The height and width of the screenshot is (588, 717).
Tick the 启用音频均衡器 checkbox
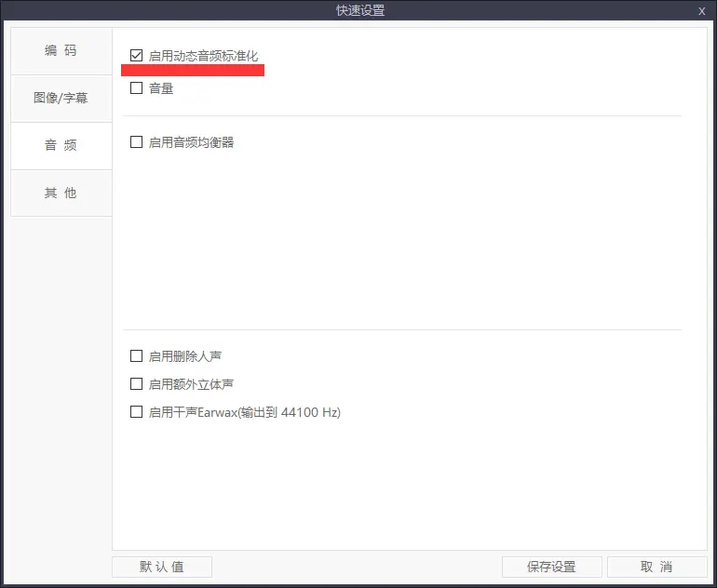click(x=137, y=142)
